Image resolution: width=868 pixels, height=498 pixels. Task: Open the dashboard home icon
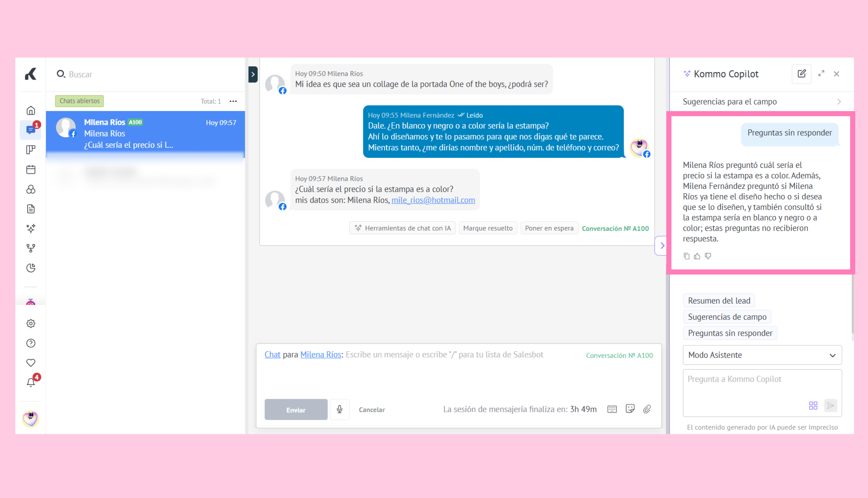tap(31, 110)
